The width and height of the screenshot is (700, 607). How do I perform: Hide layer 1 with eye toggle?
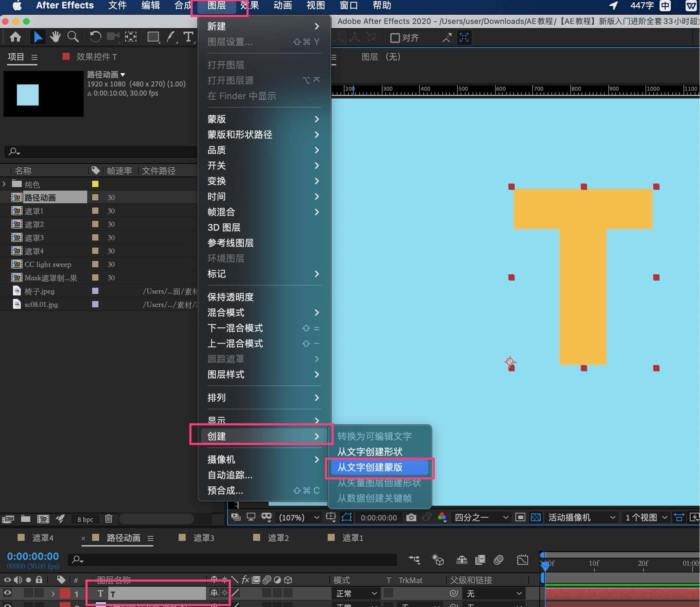pyautogui.click(x=7, y=593)
